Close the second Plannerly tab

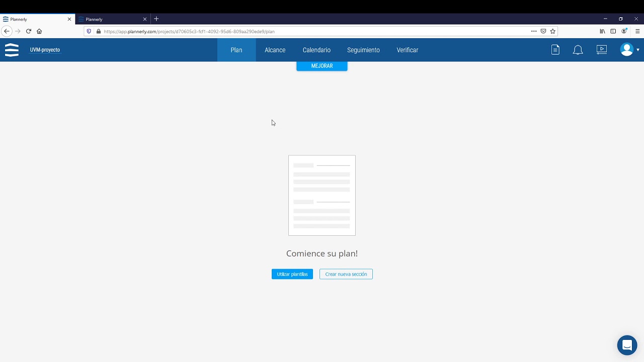tap(145, 19)
